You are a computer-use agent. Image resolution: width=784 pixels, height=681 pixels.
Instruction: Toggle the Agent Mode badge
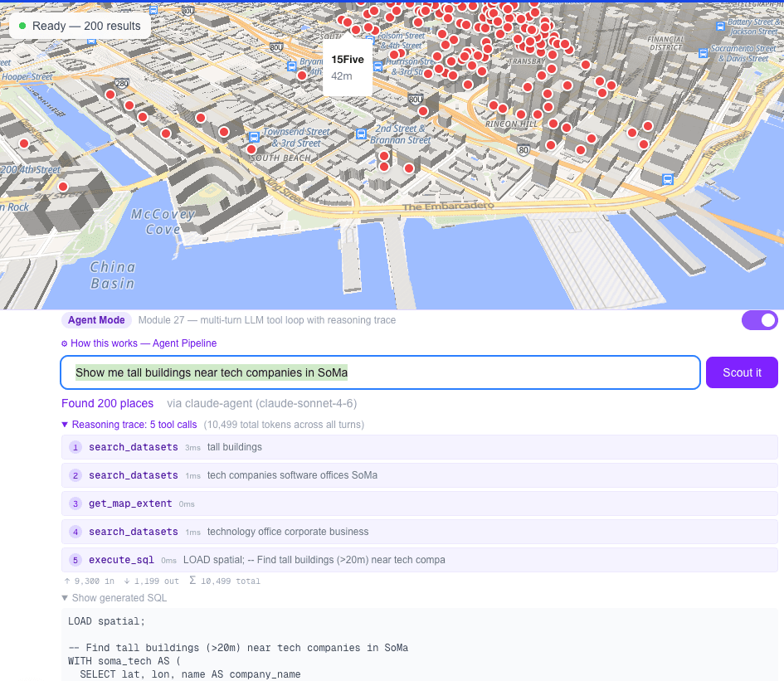click(x=96, y=320)
